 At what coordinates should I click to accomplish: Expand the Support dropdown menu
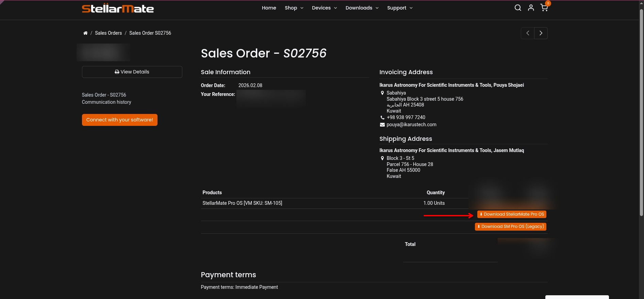tap(400, 8)
